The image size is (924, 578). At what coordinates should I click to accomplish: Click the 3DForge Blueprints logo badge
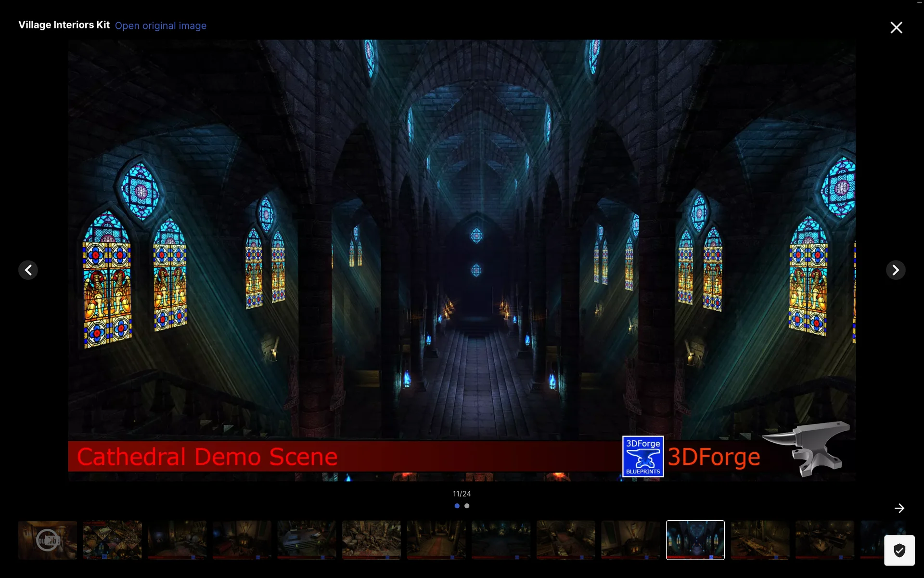[x=642, y=456]
